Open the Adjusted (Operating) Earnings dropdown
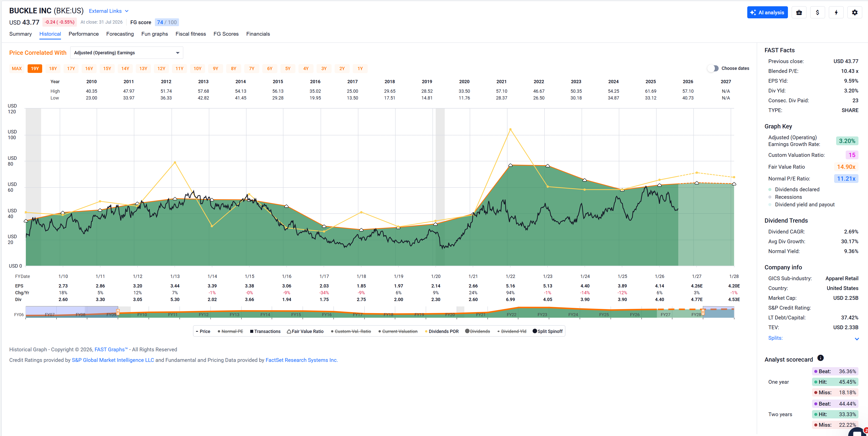This screenshot has height=436, width=868. tap(127, 53)
